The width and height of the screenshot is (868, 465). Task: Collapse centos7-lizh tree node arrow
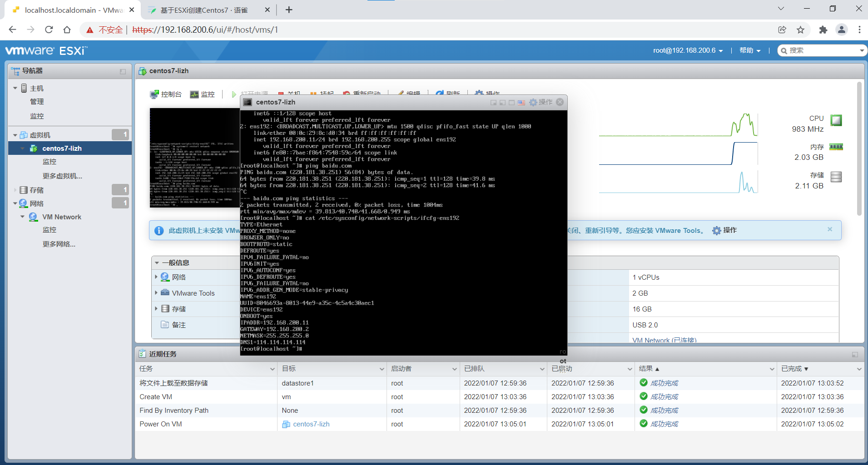pos(22,148)
